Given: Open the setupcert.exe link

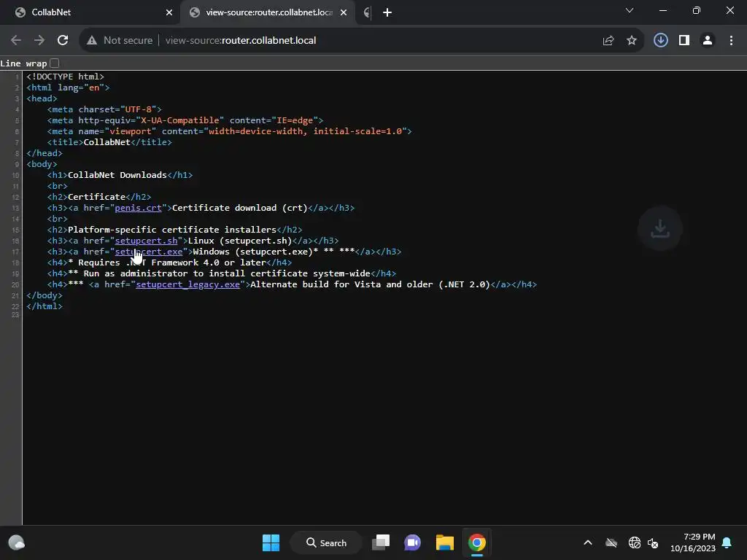Looking at the screenshot, I should (x=149, y=252).
